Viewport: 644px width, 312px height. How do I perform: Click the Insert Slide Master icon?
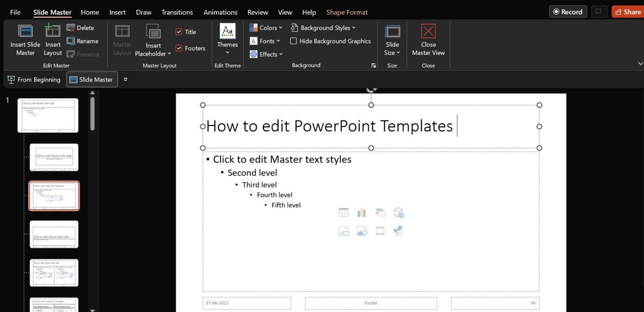[x=25, y=32]
